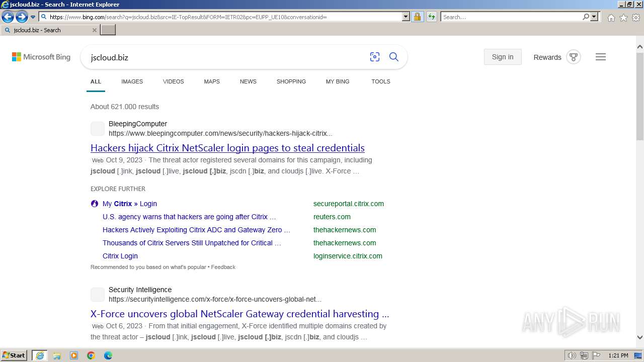Open U.S. agency warns hackers link

(x=189, y=217)
